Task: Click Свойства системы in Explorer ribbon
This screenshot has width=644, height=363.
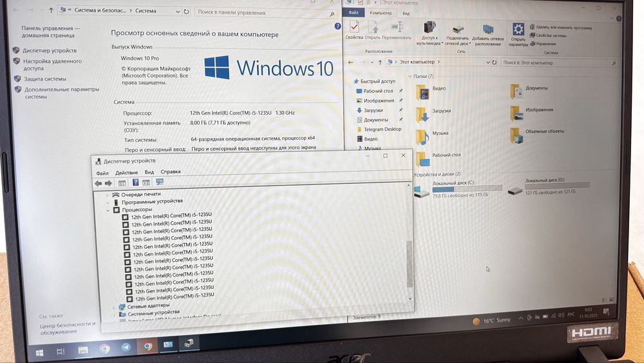Action: click(548, 35)
